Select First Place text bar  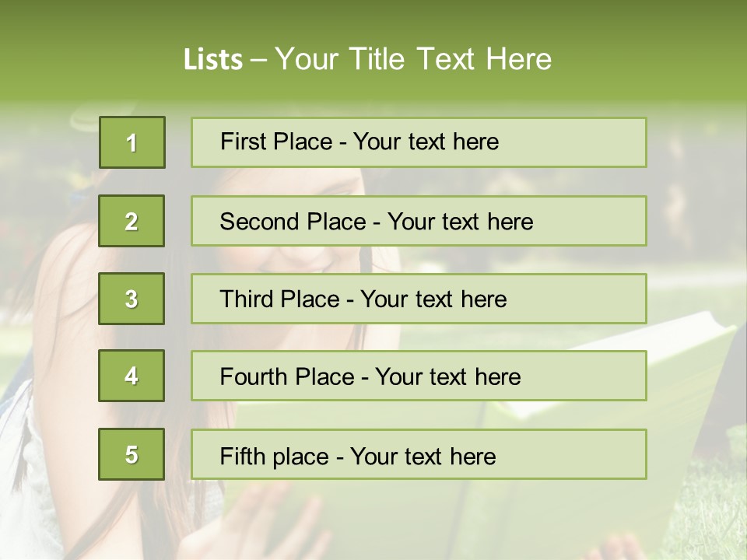click(419, 142)
